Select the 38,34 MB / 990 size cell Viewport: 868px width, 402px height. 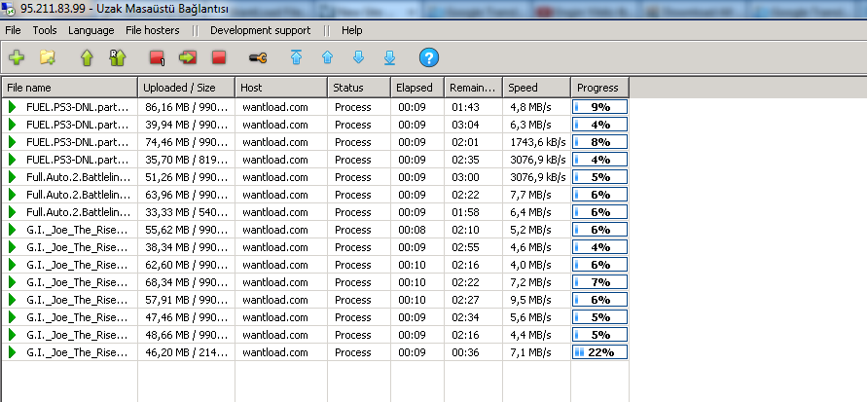[x=187, y=247]
